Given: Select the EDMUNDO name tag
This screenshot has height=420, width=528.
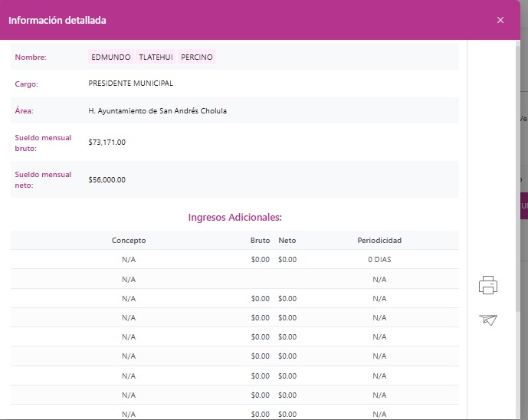Looking at the screenshot, I should click(x=111, y=57).
